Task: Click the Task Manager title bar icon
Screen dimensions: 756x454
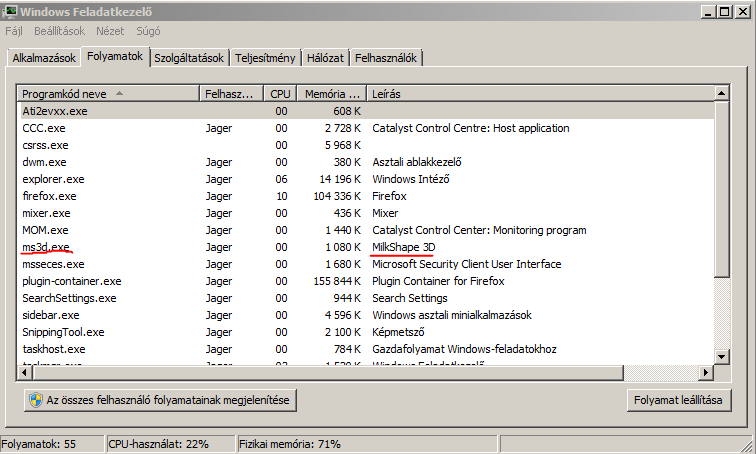Action: 10,11
